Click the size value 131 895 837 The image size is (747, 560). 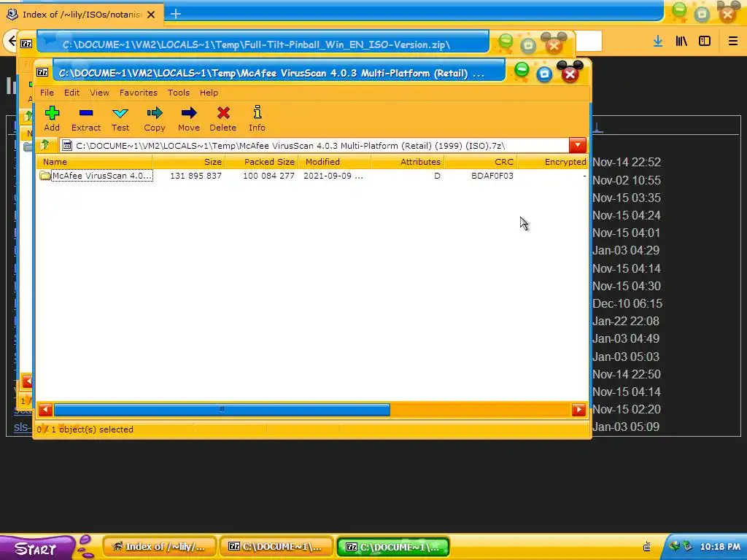tap(196, 176)
